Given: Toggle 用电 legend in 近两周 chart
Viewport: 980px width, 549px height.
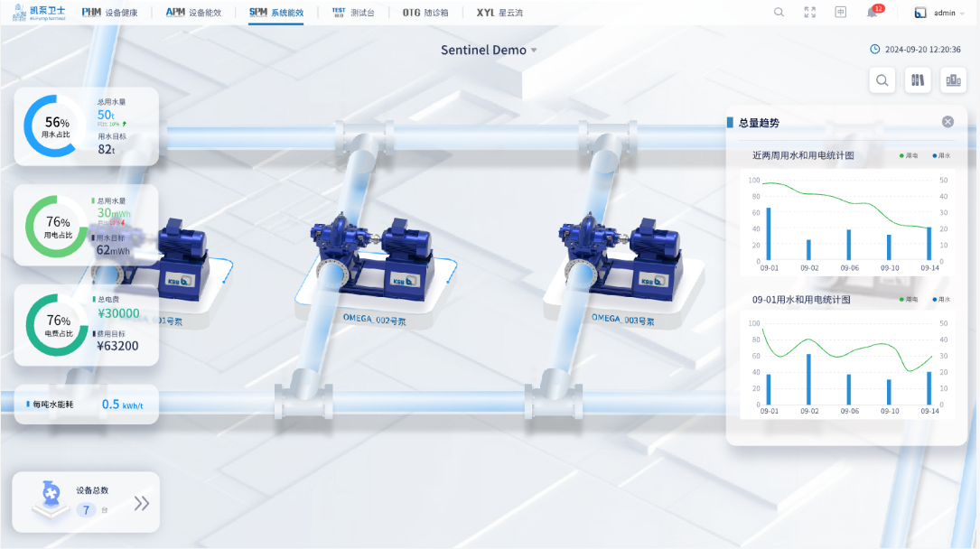Looking at the screenshot, I should click(909, 155).
